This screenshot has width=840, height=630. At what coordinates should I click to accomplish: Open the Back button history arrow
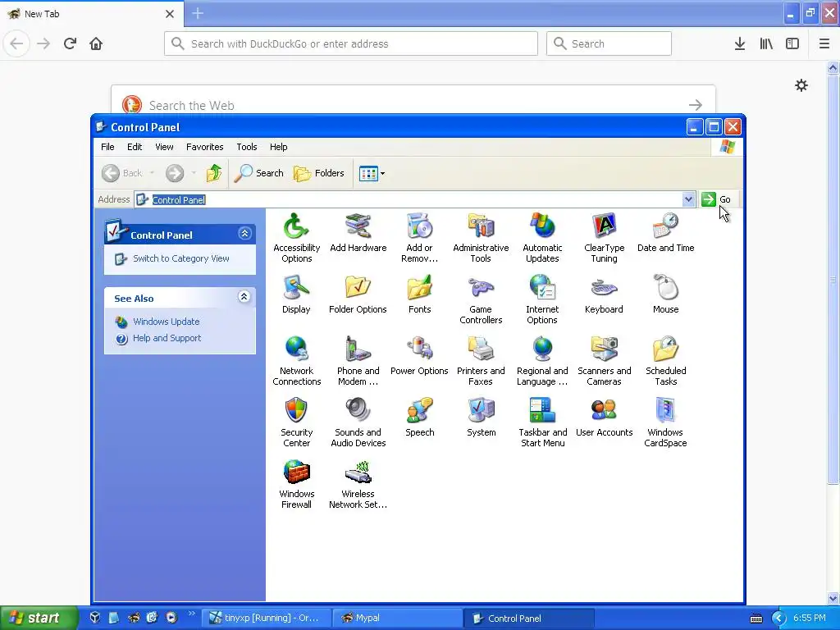[x=152, y=173]
